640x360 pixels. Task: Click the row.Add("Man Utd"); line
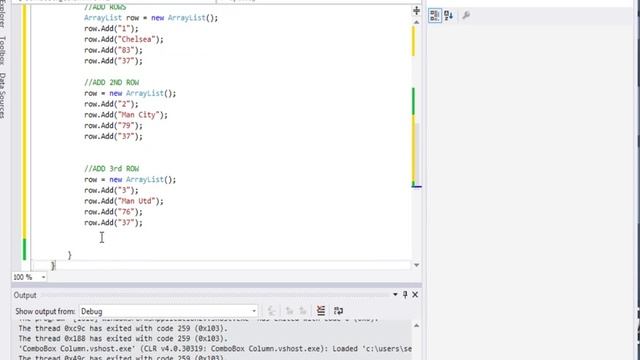coord(124,201)
